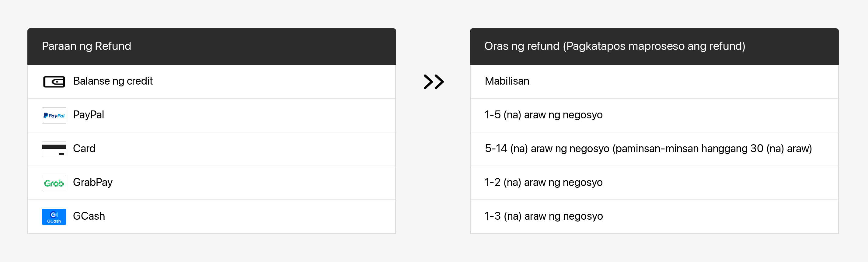
Task: Select the PayPal refund method text
Action: (89, 115)
